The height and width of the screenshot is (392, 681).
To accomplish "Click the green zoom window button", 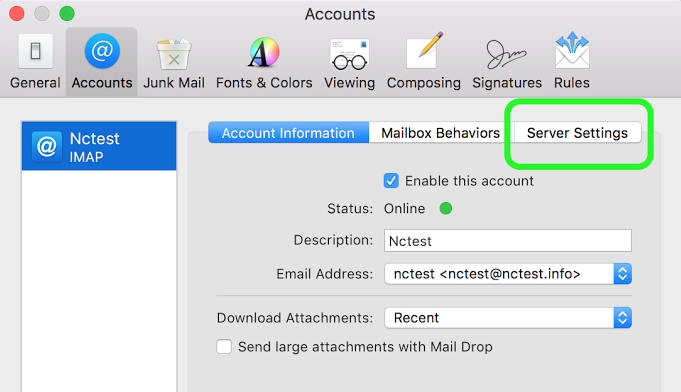I will (x=67, y=13).
